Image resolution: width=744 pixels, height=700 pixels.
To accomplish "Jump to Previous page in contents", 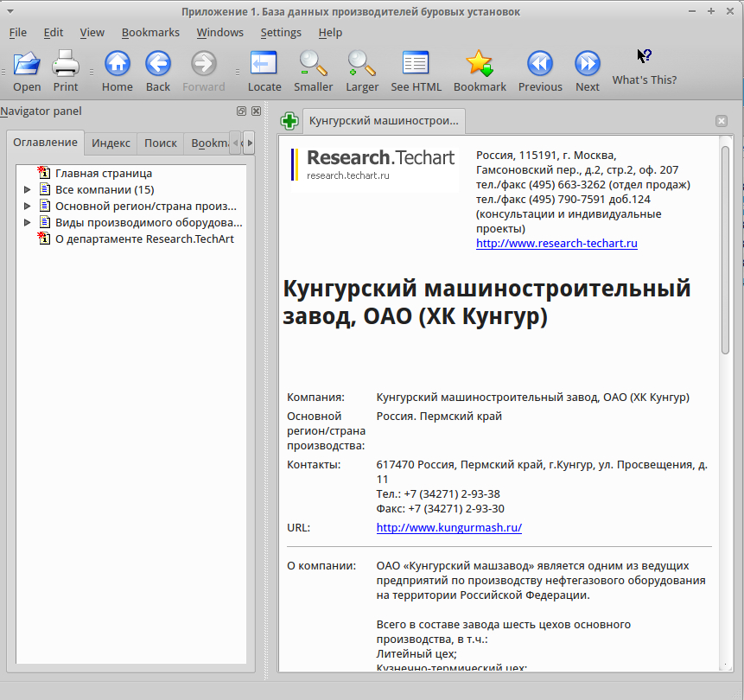I will (540, 71).
